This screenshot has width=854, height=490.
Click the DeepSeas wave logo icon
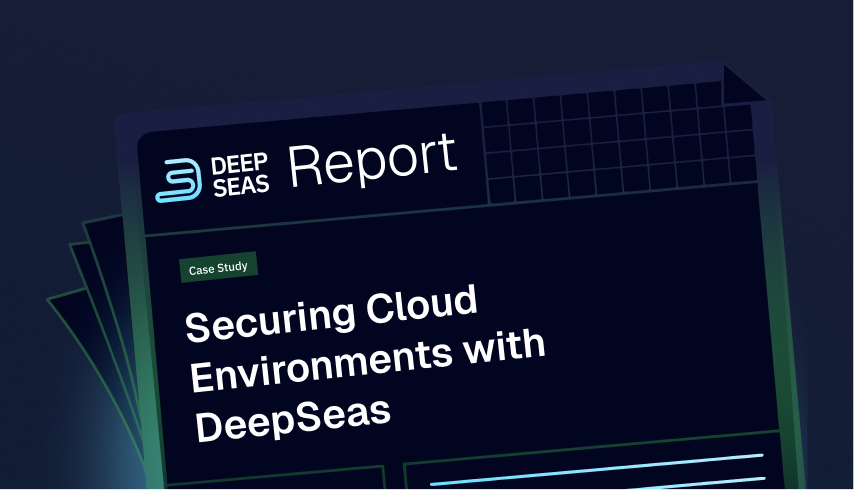[179, 180]
